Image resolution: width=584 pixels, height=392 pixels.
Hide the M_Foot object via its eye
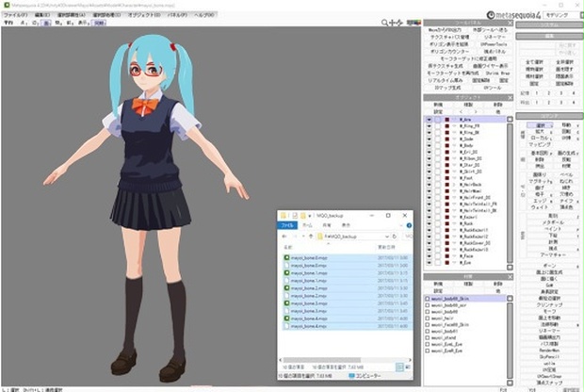coord(430,178)
